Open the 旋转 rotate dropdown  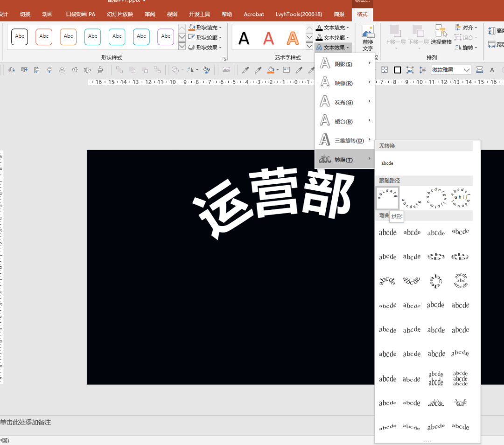point(466,48)
